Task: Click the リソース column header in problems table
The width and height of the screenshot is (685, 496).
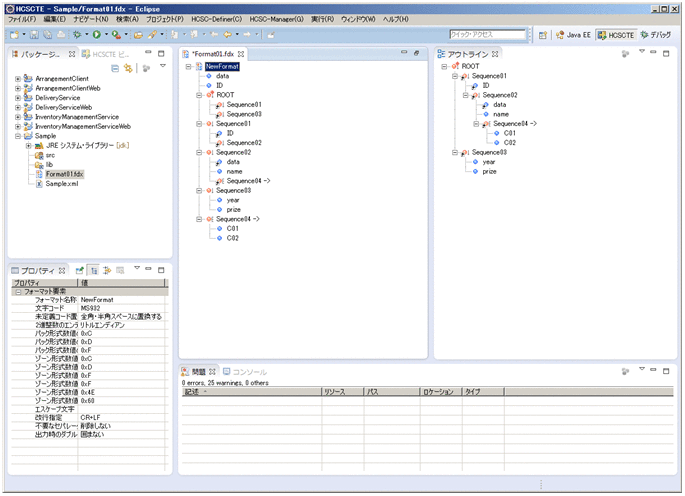Action: [338, 392]
